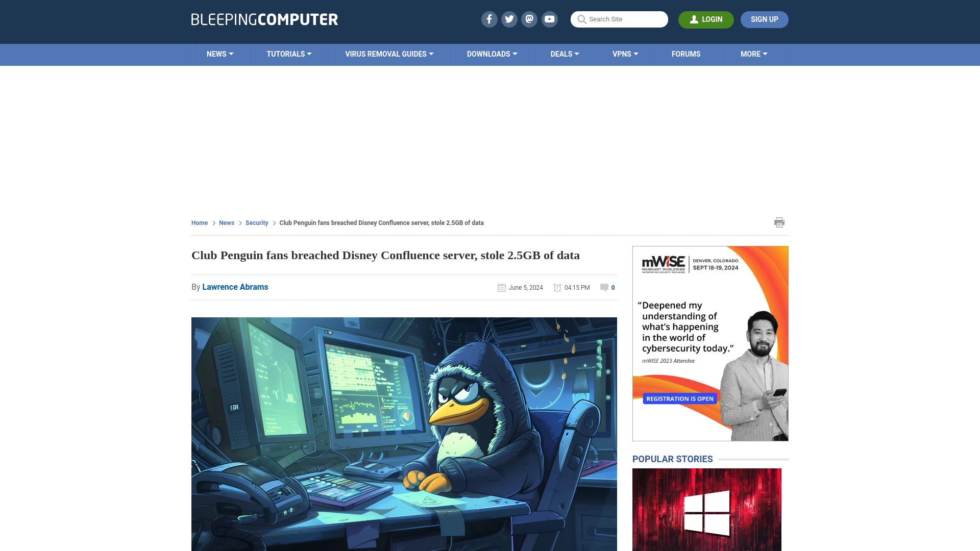Expand the Deals dropdown menu
980x551 pixels.
pos(565,54)
